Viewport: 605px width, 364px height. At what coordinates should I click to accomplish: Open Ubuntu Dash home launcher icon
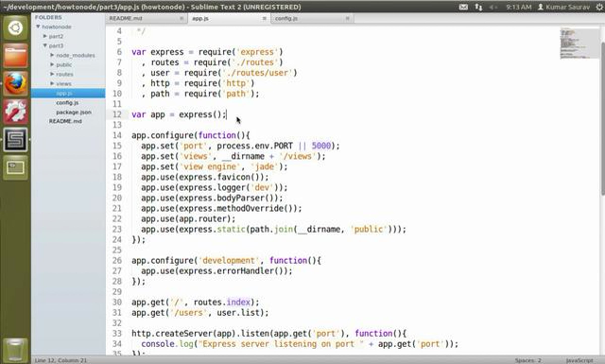tap(15, 28)
